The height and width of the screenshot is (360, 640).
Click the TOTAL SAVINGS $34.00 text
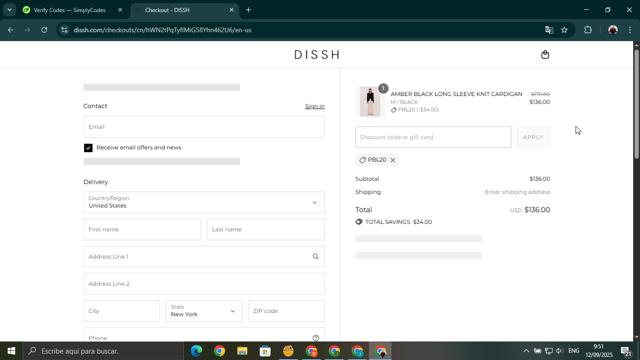click(x=398, y=222)
